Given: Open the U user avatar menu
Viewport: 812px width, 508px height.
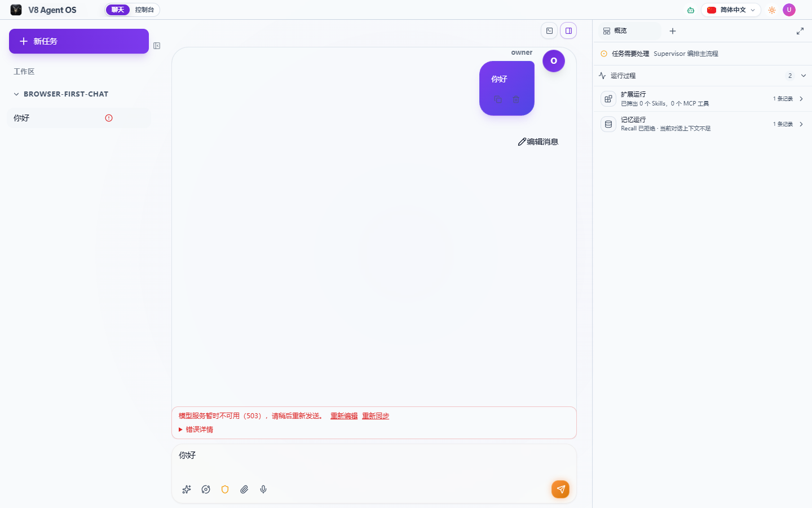Looking at the screenshot, I should pyautogui.click(x=789, y=10).
